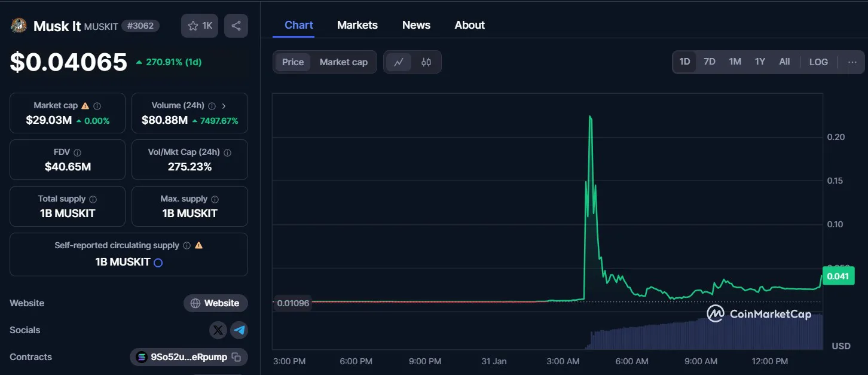The width and height of the screenshot is (868, 375).
Task: Click the 275.23% Vol/Mkt Cap value
Action: point(190,167)
